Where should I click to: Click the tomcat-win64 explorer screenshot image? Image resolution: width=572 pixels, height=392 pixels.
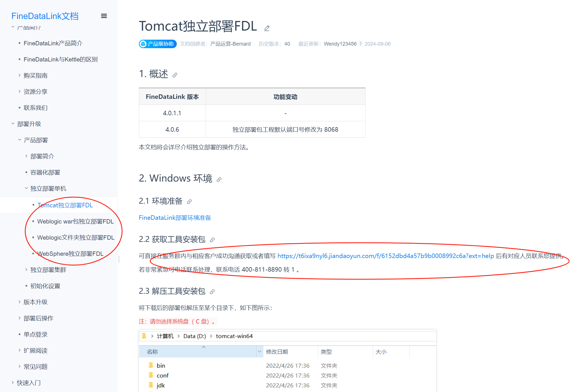(288, 361)
